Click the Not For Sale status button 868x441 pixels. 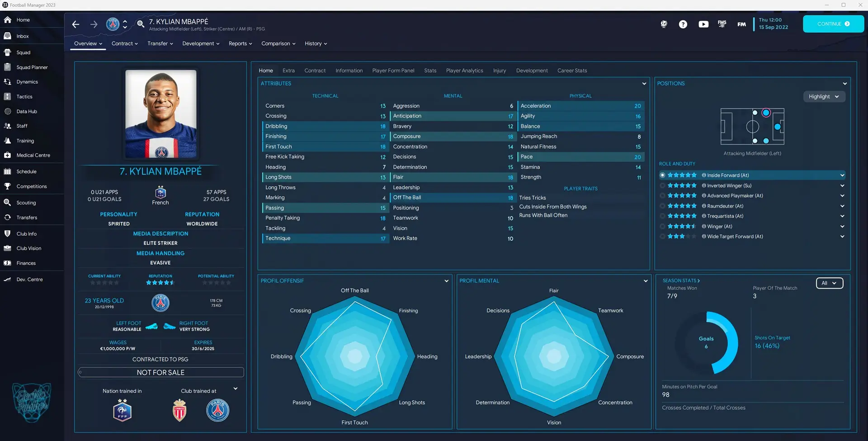tap(161, 372)
